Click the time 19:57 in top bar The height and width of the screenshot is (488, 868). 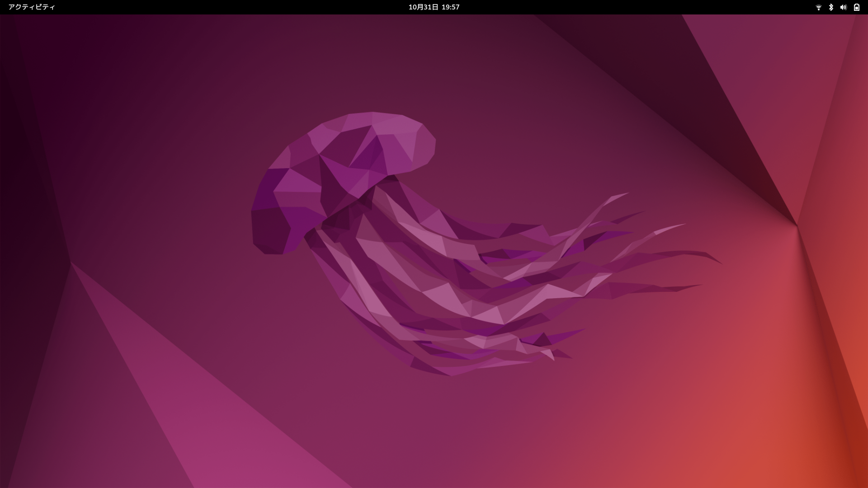[450, 7]
